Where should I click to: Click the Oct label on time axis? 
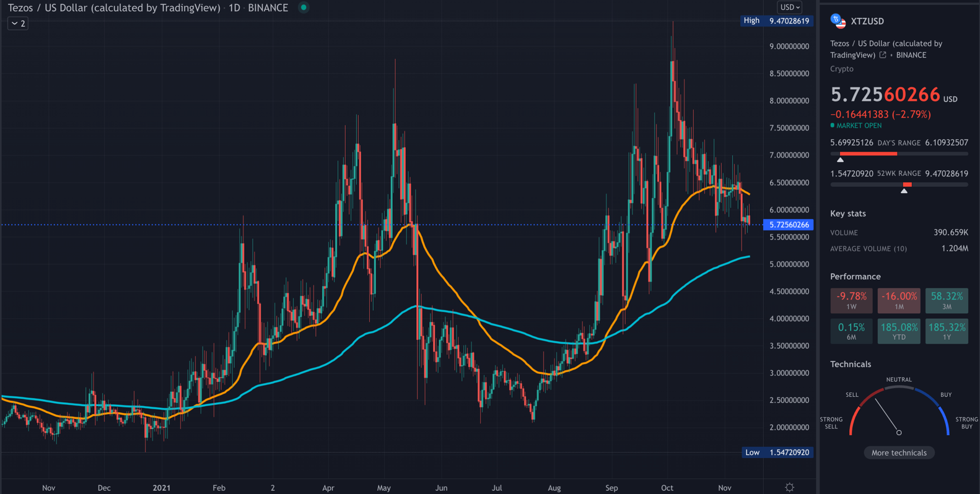coord(667,488)
